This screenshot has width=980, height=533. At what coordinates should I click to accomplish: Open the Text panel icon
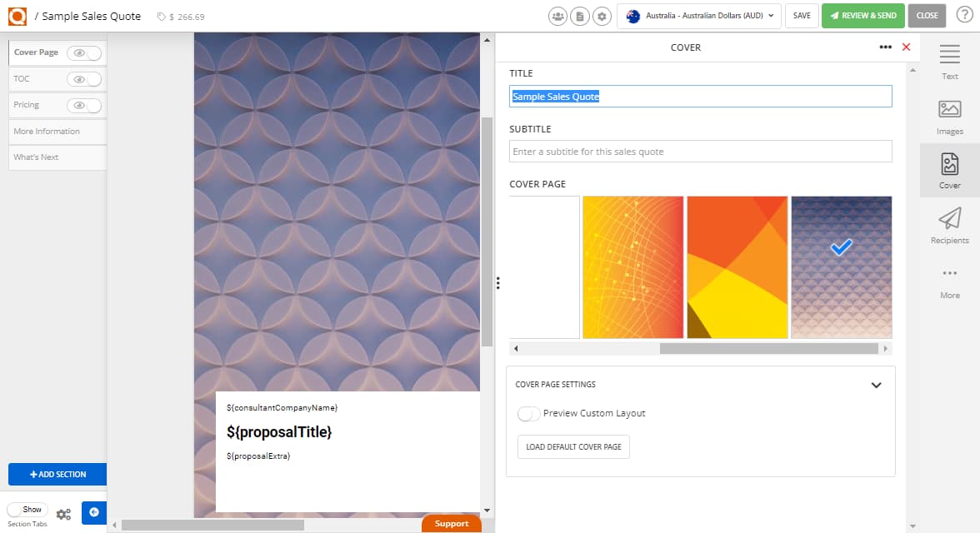coord(949,62)
